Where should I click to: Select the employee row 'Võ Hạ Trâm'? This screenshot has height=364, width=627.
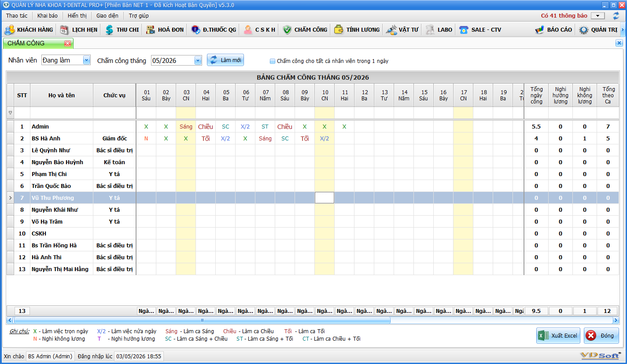pyautogui.click(x=313, y=222)
